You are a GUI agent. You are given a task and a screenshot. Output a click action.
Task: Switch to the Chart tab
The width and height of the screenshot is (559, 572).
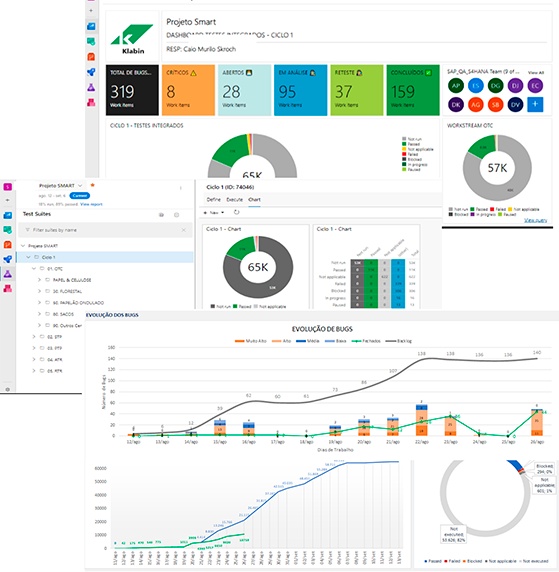coord(254,200)
